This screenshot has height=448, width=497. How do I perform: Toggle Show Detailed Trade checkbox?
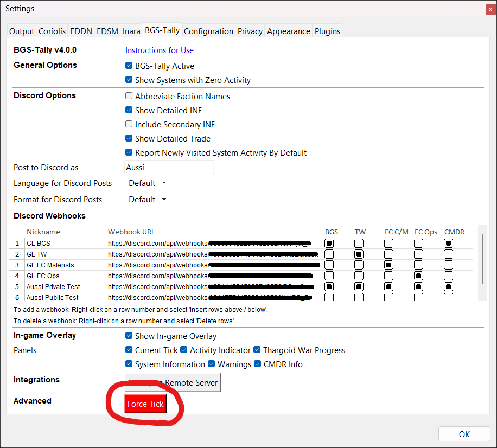coord(129,138)
